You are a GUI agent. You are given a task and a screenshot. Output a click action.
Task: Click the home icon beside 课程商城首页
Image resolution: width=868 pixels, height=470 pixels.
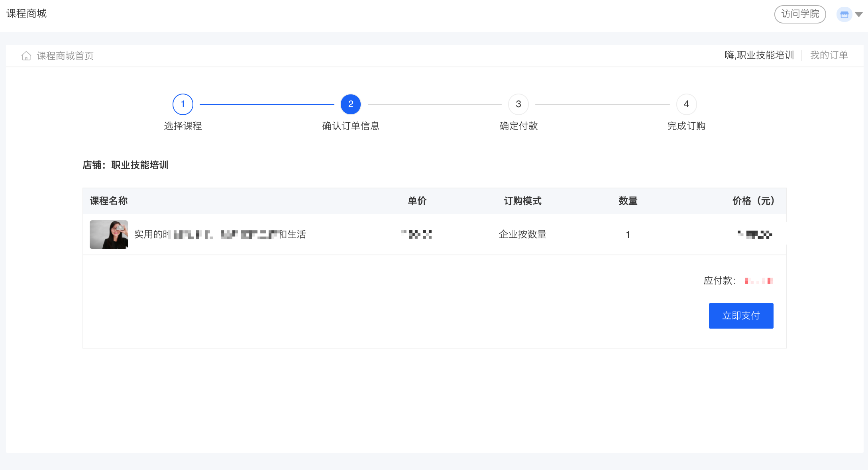pyautogui.click(x=26, y=56)
